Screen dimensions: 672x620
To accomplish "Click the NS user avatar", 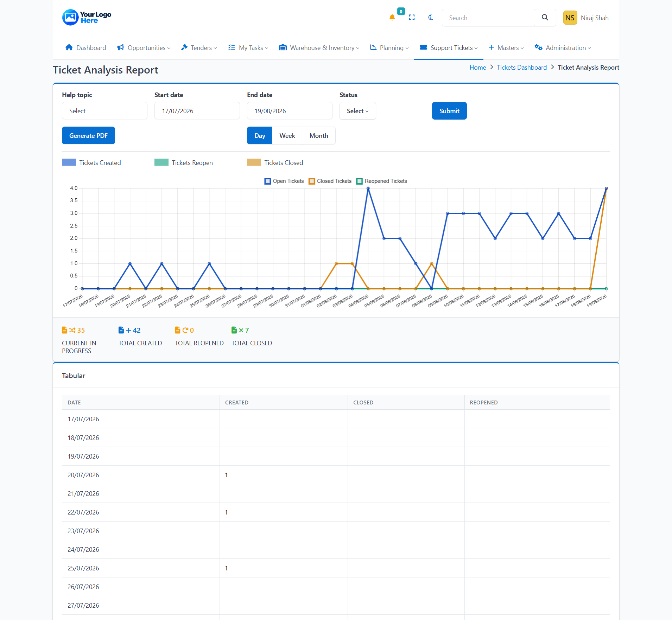I will tap(570, 18).
